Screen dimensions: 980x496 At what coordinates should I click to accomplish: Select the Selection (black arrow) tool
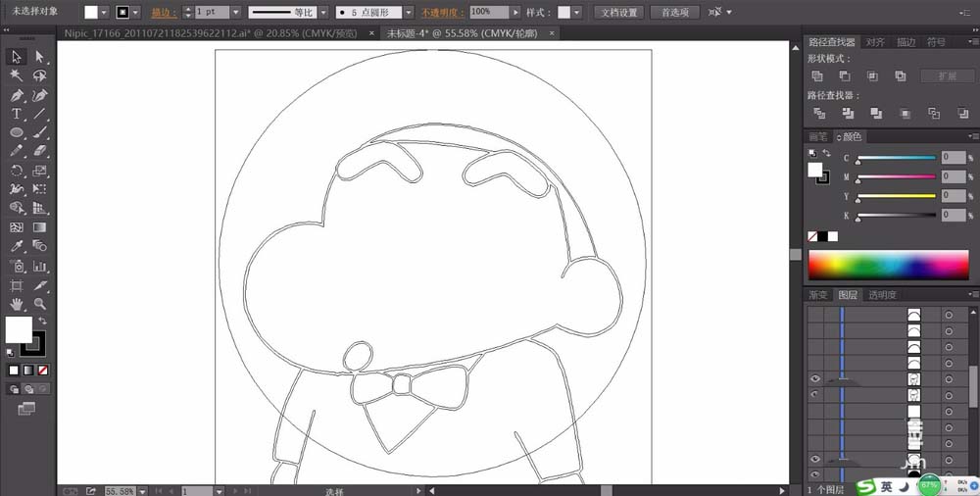17,57
